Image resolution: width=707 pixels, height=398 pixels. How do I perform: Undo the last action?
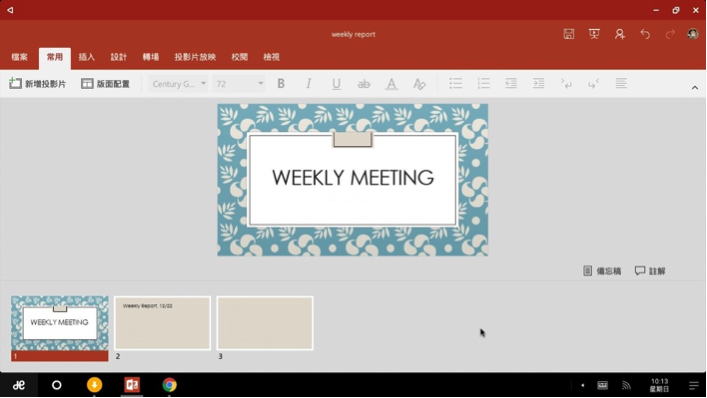(x=645, y=34)
